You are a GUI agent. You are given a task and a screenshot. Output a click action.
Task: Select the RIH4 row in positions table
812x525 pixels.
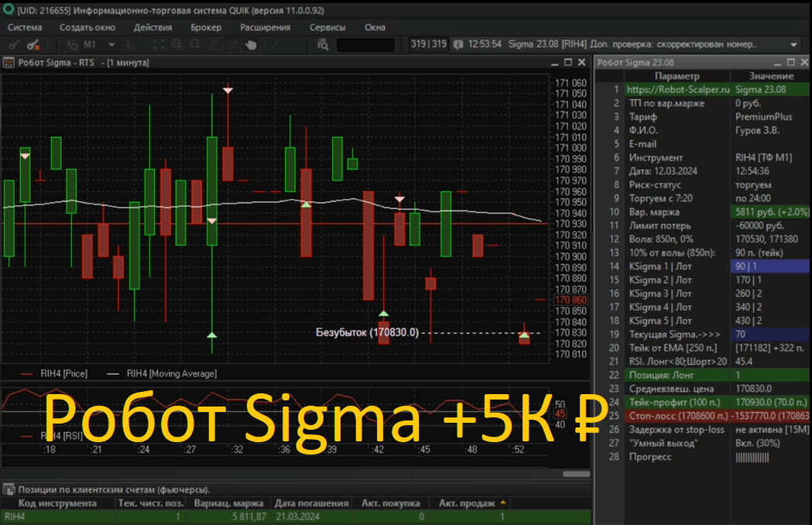tap(295, 516)
